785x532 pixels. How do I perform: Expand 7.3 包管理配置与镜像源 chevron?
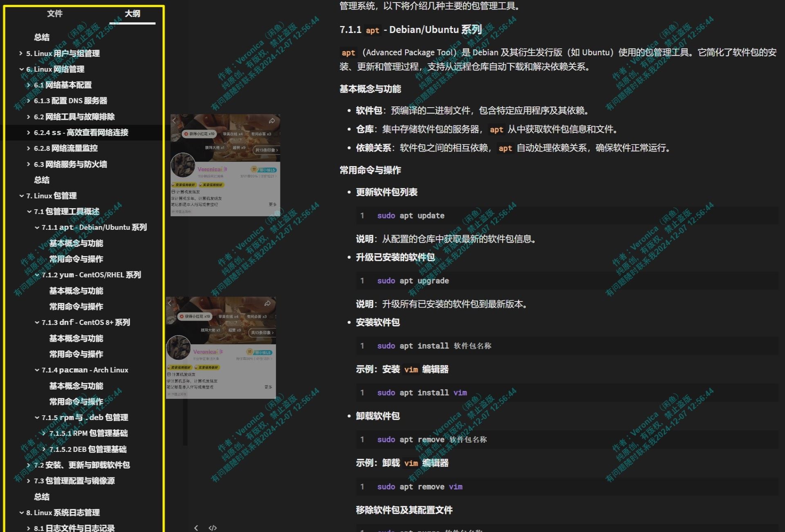29,480
